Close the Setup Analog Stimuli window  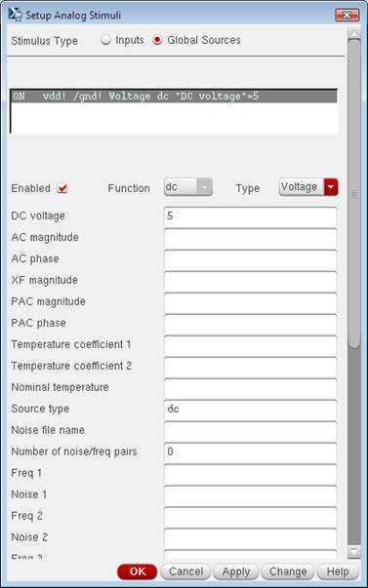[x=347, y=16]
